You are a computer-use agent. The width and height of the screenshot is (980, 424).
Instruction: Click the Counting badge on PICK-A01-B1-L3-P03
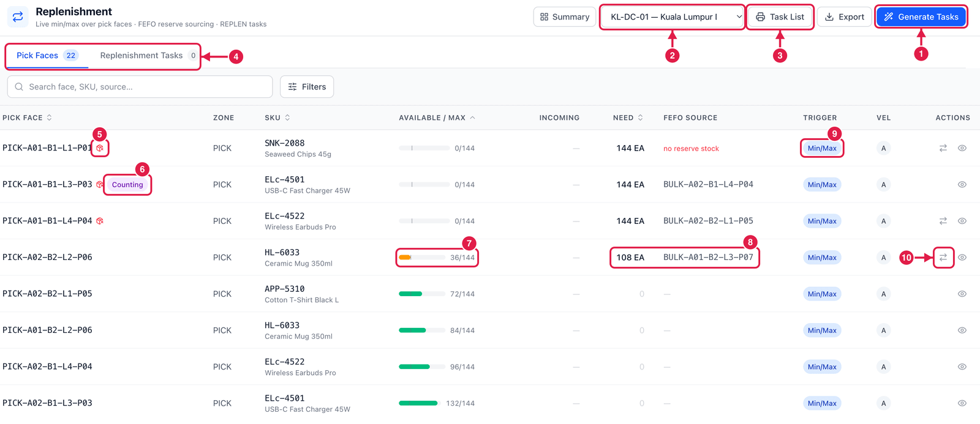[127, 185]
